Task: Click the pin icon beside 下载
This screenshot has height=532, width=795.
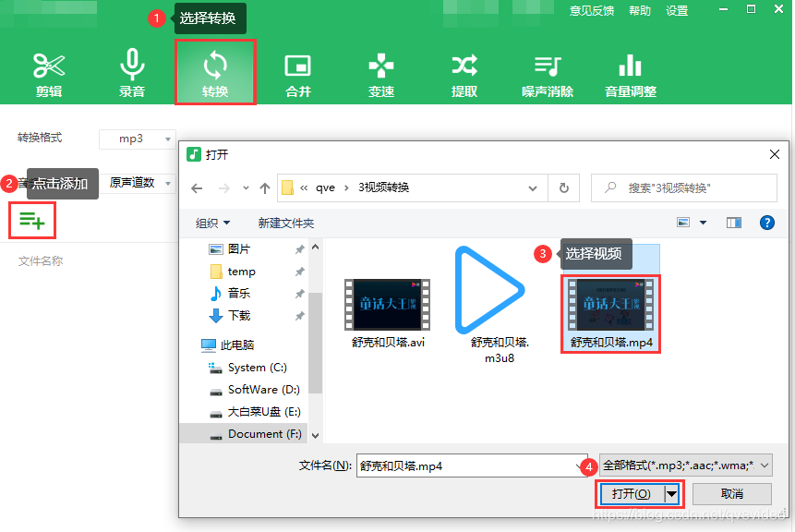Action: point(300,316)
